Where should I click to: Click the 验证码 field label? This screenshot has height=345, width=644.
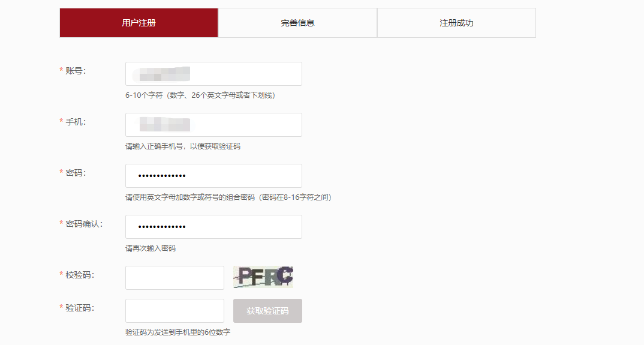pos(80,308)
